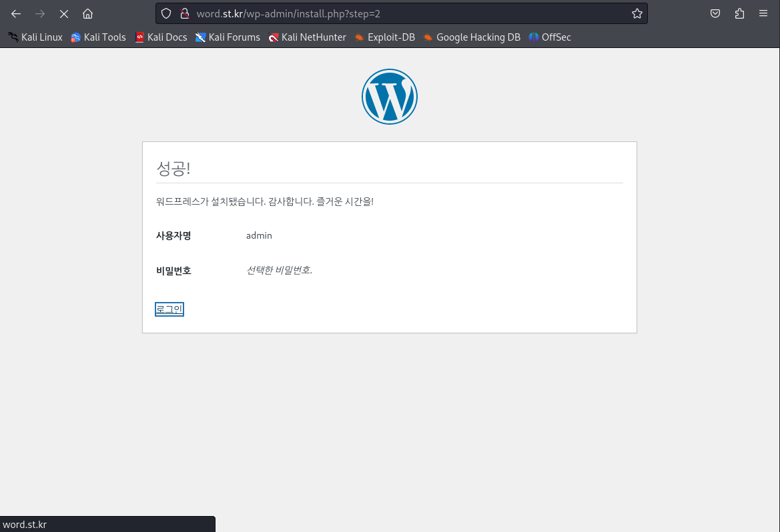Bookmark this page with the star
This screenshot has height=532, width=780.
click(x=637, y=14)
